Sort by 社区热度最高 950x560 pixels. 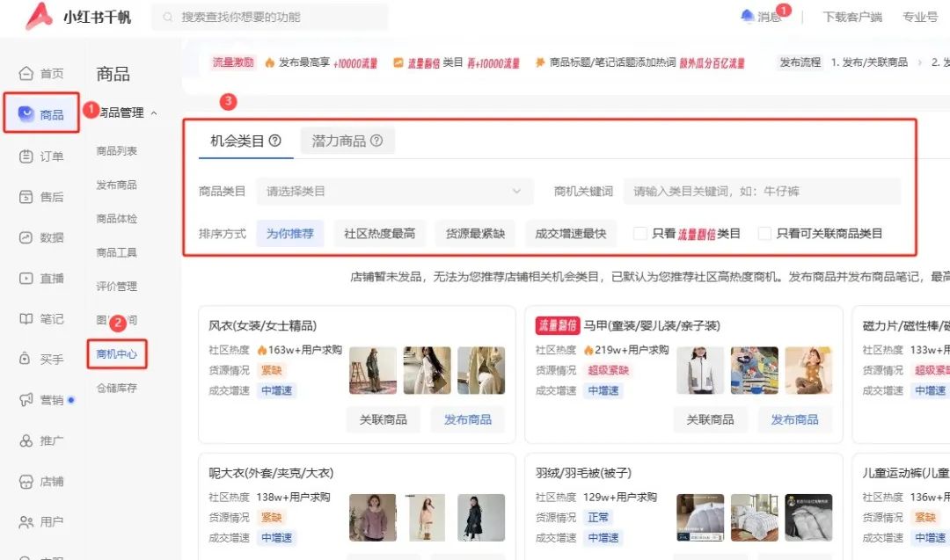[x=380, y=234]
